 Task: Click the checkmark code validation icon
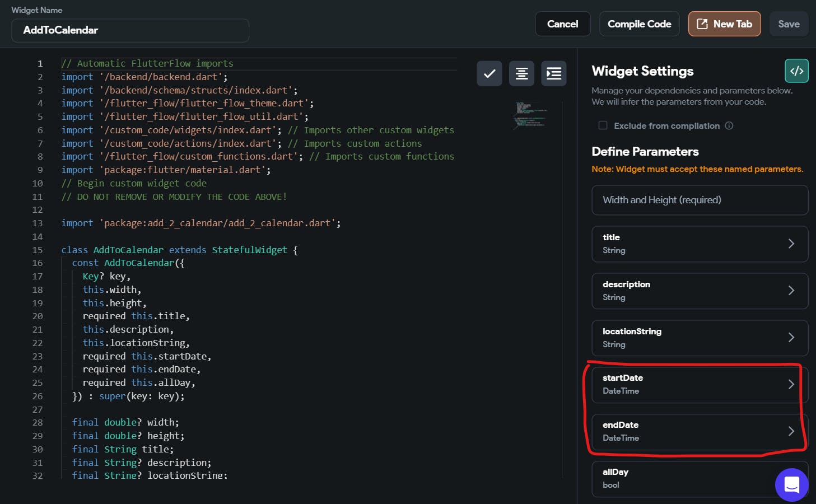click(489, 73)
